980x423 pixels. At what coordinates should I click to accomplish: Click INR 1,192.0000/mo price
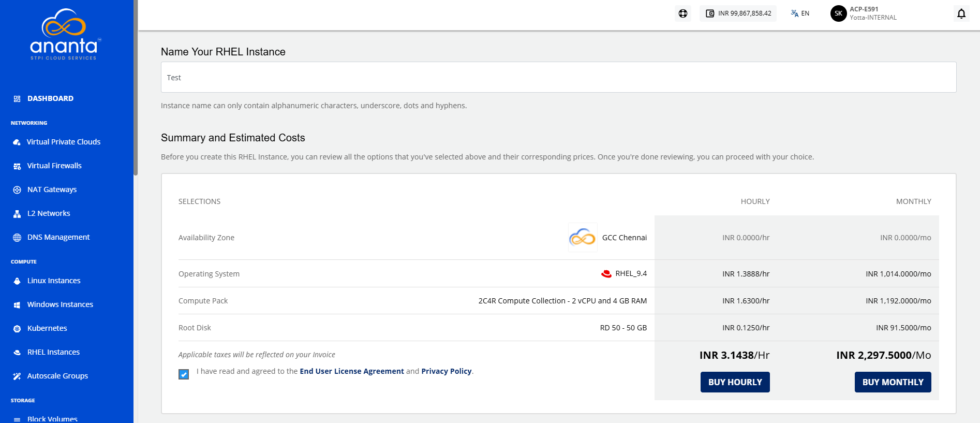pos(898,301)
